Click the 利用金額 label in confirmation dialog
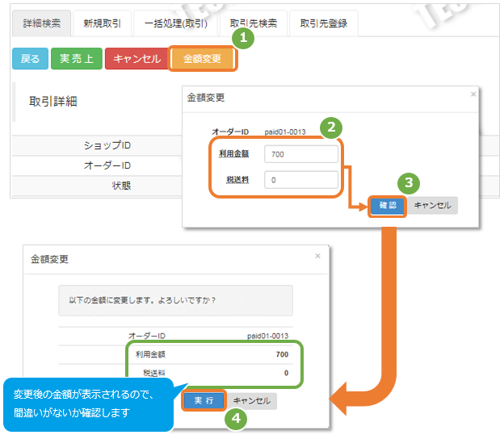This screenshot has height=439, width=504. (x=150, y=354)
